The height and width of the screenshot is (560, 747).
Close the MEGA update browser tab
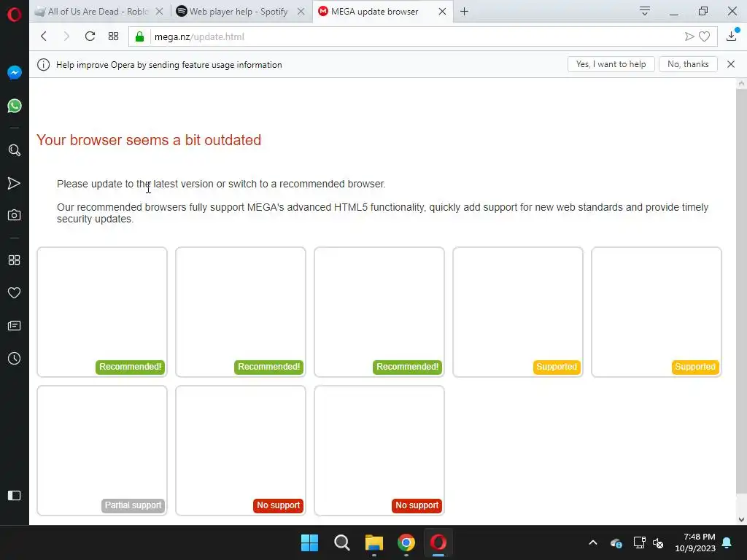click(x=443, y=12)
